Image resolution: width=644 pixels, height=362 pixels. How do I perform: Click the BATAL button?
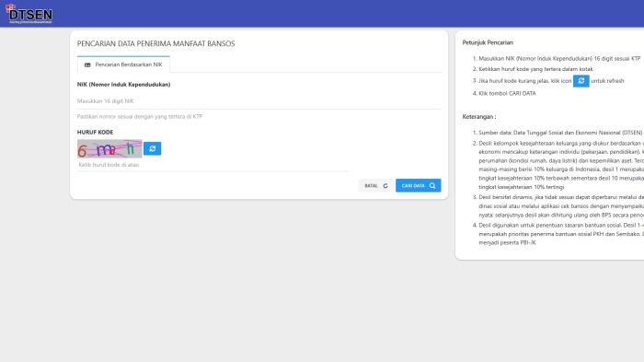coord(376,185)
